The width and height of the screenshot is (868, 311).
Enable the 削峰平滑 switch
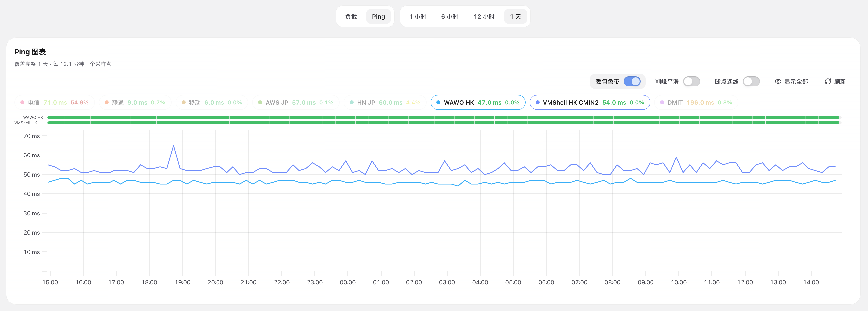click(x=691, y=82)
